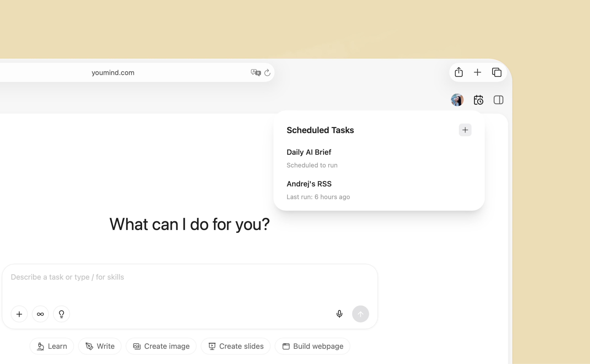Open the scheduled tasks calendar icon

478,100
